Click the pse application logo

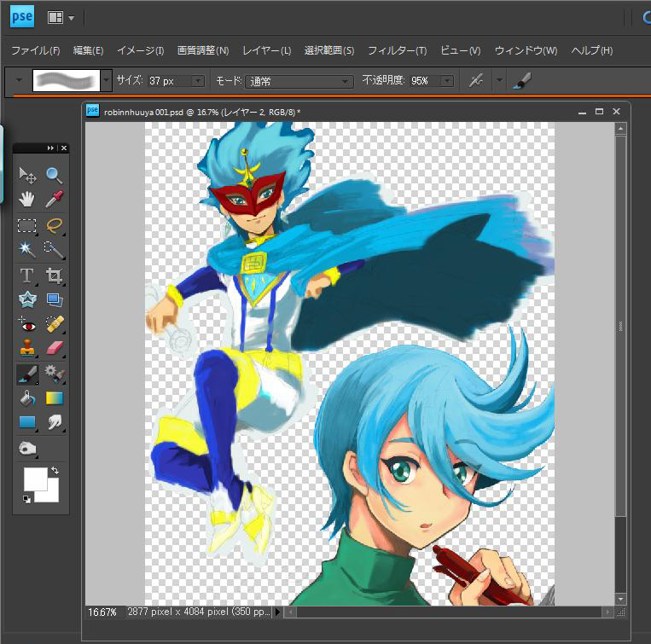(x=22, y=16)
